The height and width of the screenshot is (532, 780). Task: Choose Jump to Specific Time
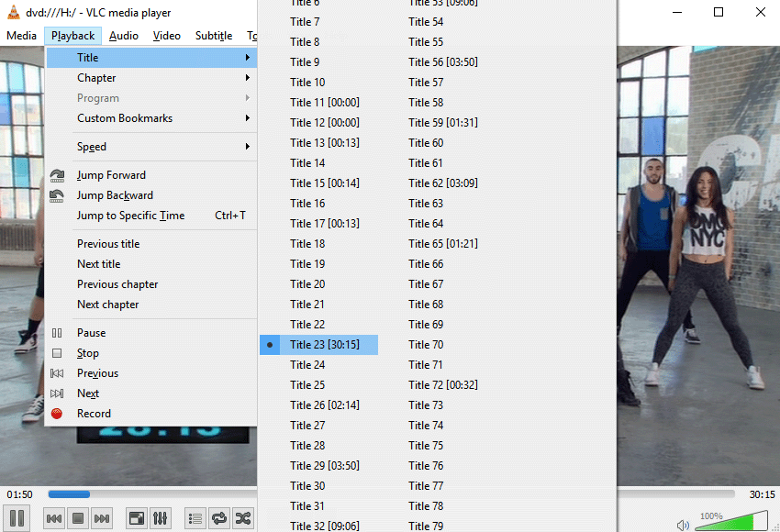point(130,215)
